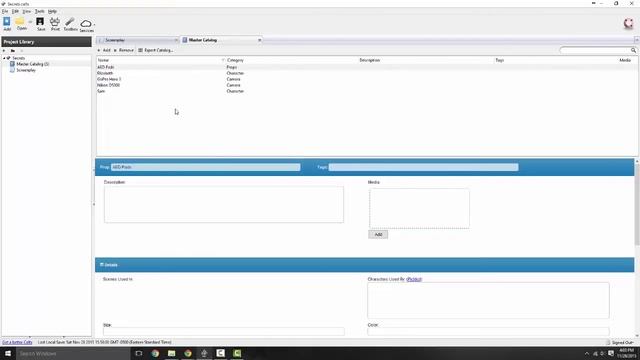Click the Add button under Media

coord(378,234)
